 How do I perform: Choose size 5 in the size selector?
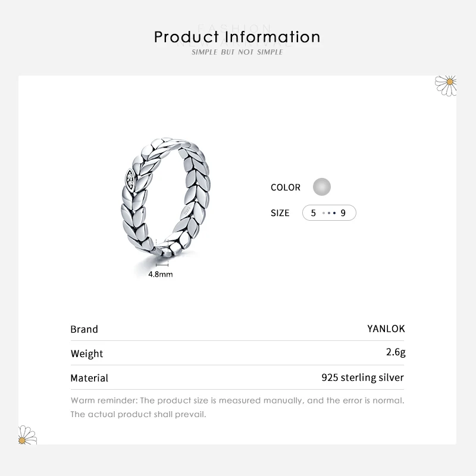point(314,213)
